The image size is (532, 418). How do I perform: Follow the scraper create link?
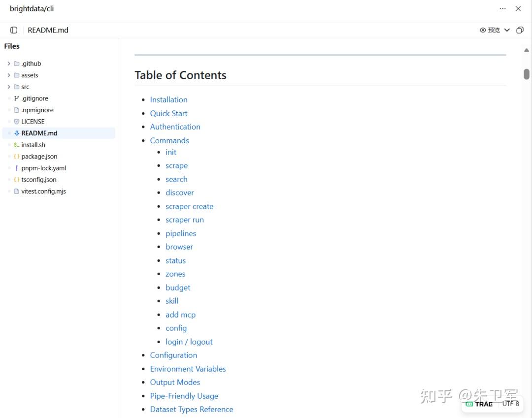click(x=189, y=206)
